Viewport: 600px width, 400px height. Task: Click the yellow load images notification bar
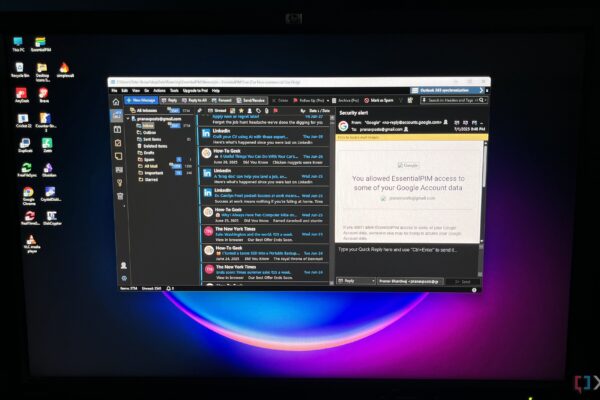point(411,137)
